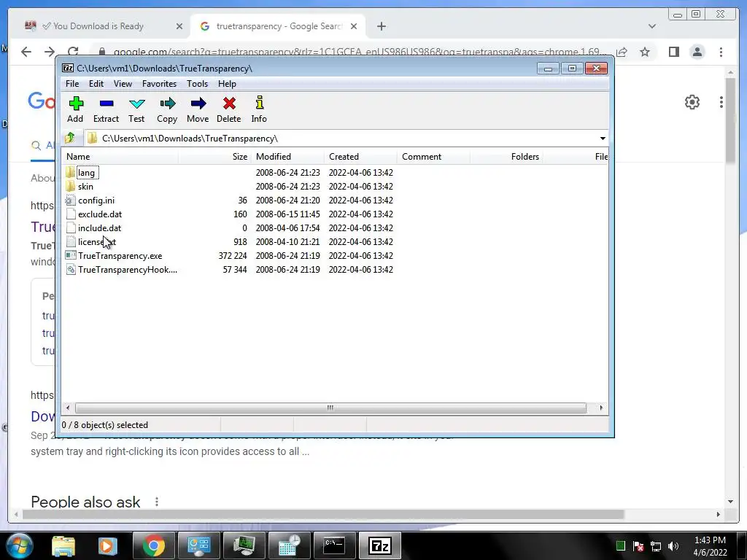Select the lang folder icon

pyautogui.click(x=71, y=172)
